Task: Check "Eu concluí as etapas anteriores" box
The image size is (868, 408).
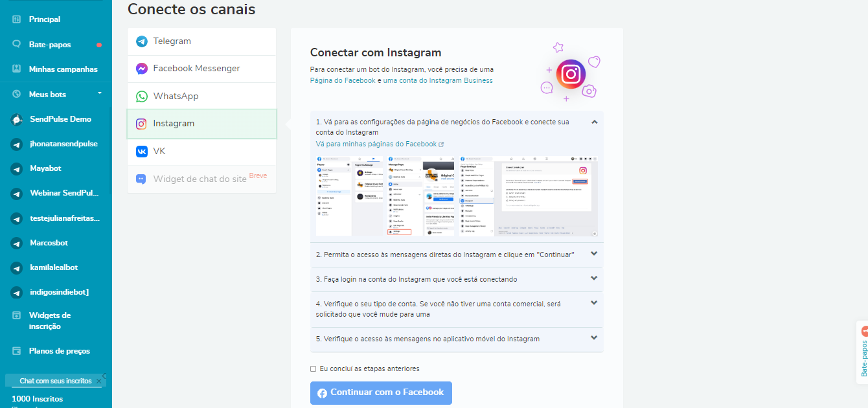Action: pyautogui.click(x=314, y=368)
